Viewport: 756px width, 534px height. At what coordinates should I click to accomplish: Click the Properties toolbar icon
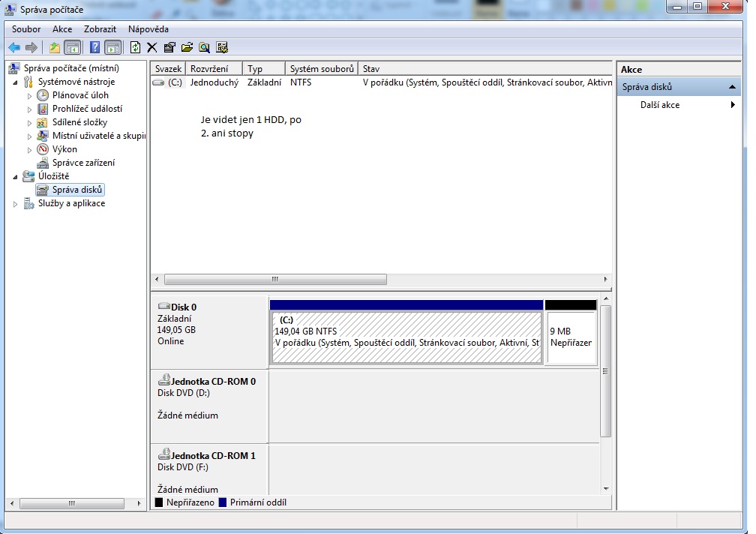click(x=169, y=47)
